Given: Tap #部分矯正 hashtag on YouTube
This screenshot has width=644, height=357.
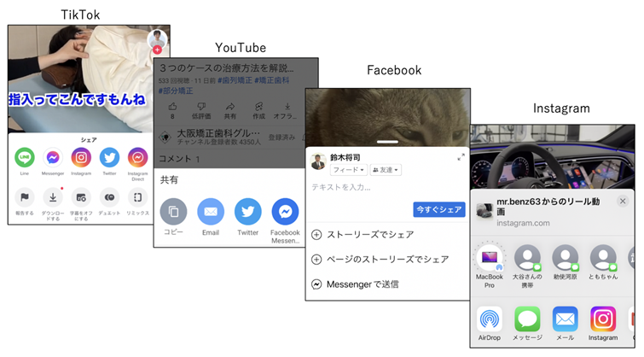Looking at the screenshot, I should [x=176, y=91].
